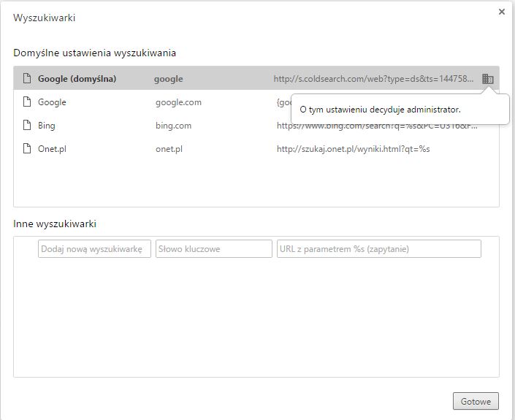This screenshot has height=420, width=515.
Task: Click the admin policy building icon
Action: pos(488,79)
